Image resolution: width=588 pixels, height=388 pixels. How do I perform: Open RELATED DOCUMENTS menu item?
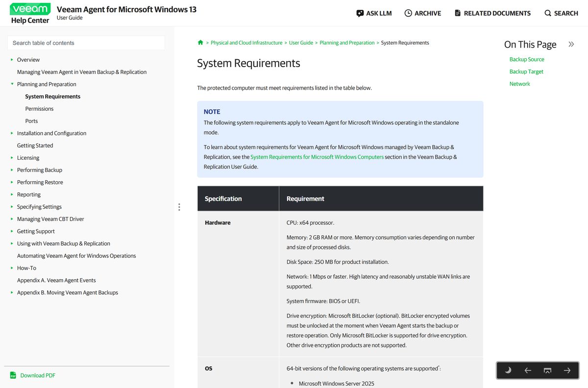[492, 13]
